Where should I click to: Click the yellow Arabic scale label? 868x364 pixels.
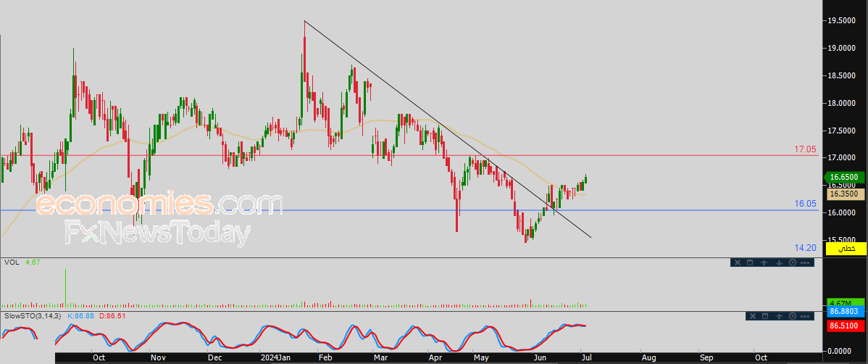846,249
